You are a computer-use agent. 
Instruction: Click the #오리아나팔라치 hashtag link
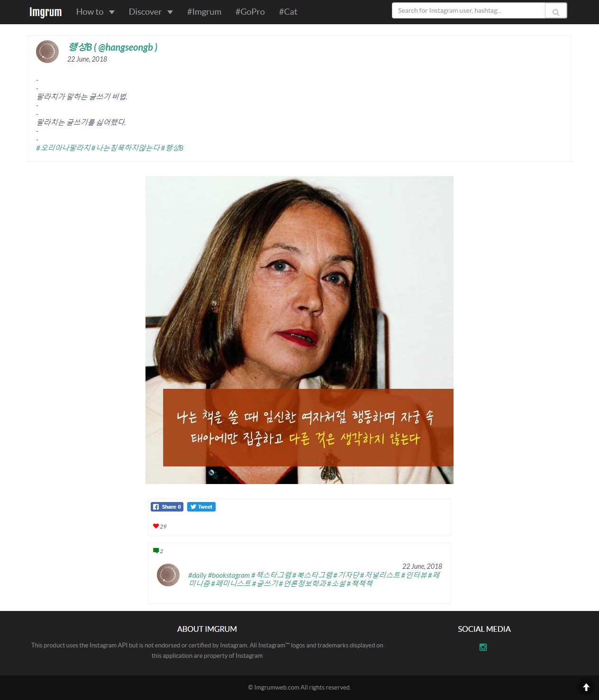pos(64,148)
